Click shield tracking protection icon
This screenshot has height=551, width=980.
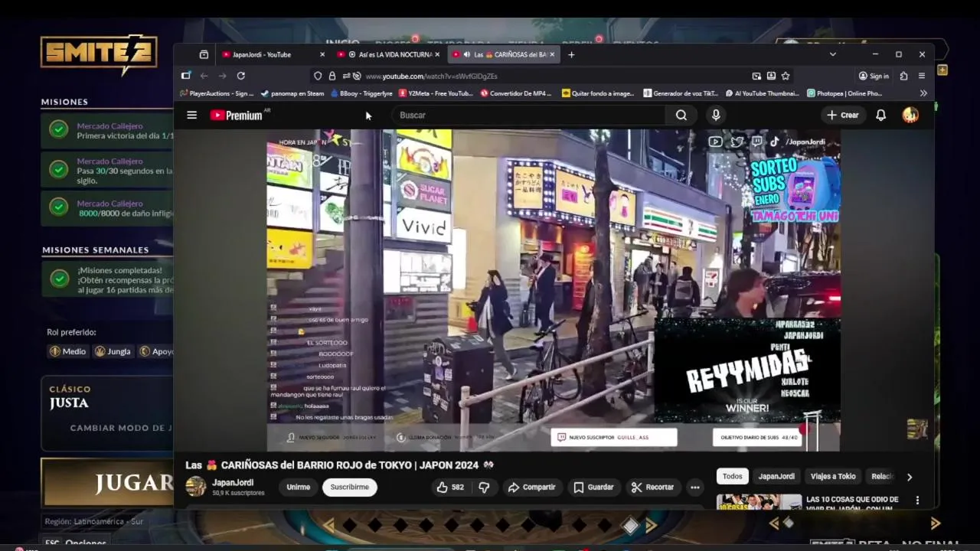click(x=318, y=76)
